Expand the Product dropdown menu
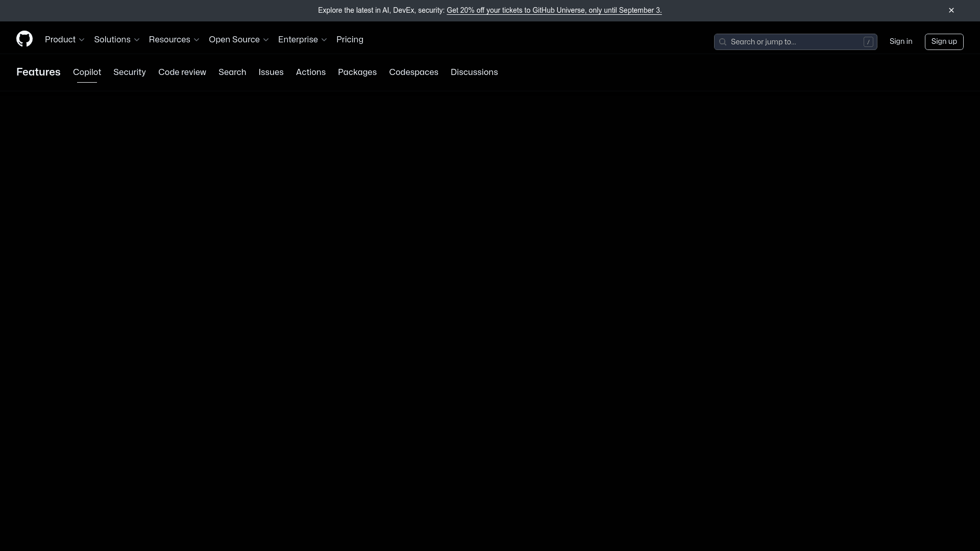Viewport: 980px width, 551px height. (64, 40)
